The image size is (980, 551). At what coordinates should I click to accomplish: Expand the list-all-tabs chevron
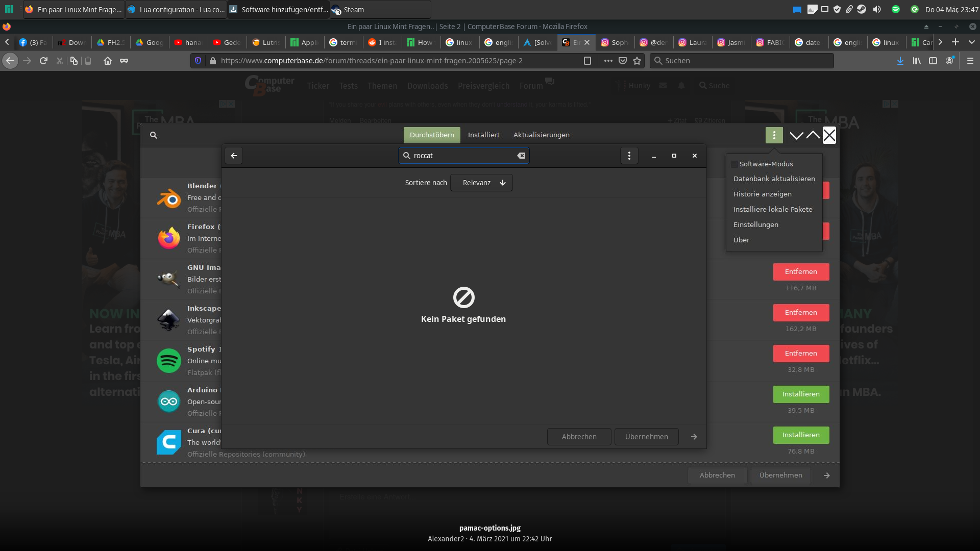972,42
